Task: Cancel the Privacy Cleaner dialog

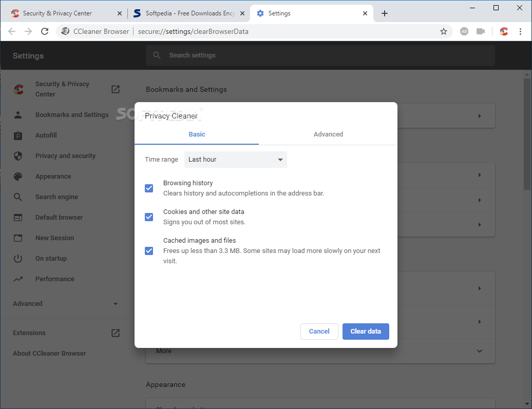Action: pos(319,332)
